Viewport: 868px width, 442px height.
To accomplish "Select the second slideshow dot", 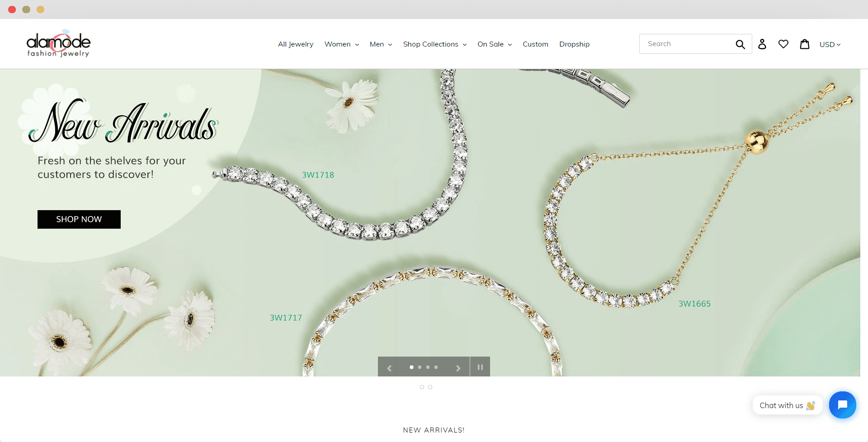I will click(420, 367).
